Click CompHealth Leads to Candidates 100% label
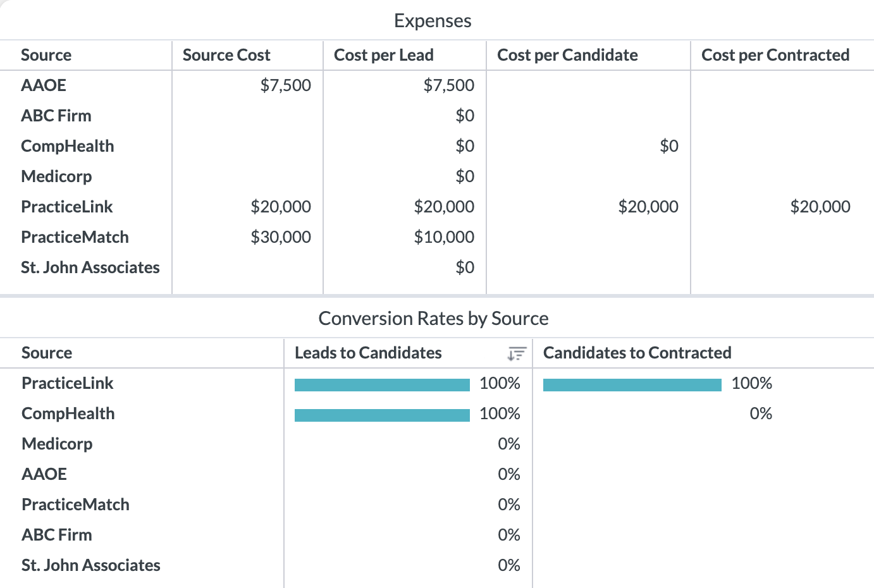 [500, 413]
